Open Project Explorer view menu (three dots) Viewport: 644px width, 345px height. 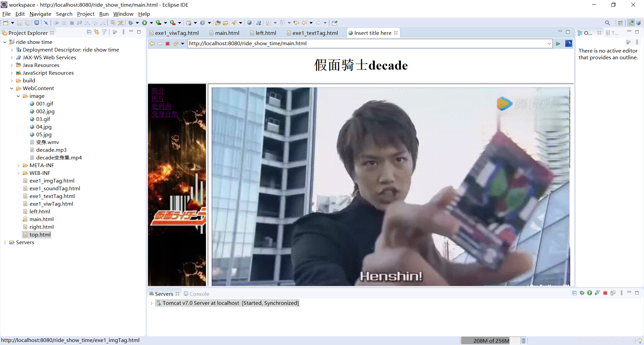click(x=123, y=32)
